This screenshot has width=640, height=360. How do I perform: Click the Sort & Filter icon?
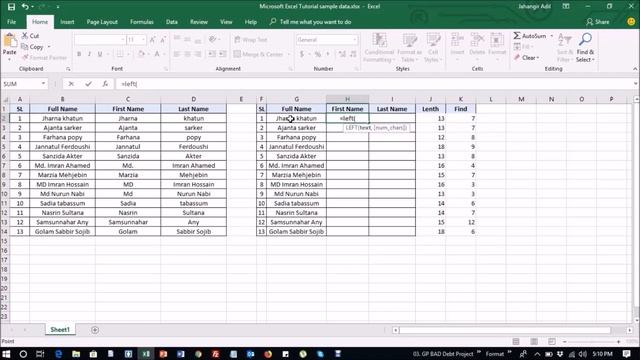click(x=564, y=40)
